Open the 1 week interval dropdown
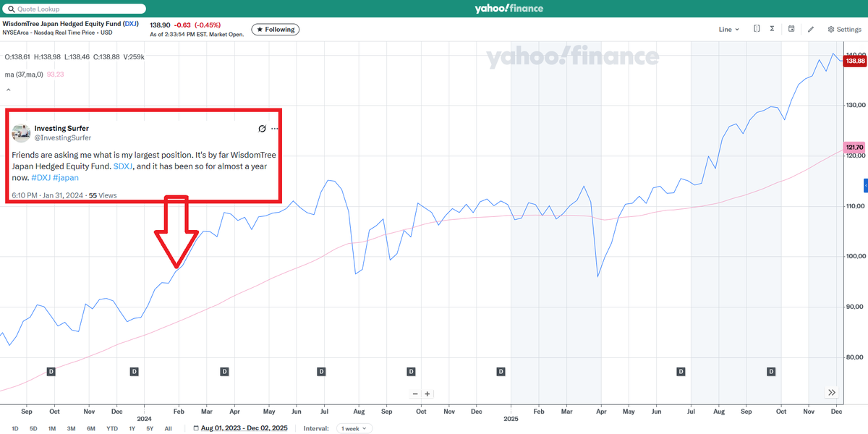Image resolution: width=868 pixels, height=434 pixels. 354,428
